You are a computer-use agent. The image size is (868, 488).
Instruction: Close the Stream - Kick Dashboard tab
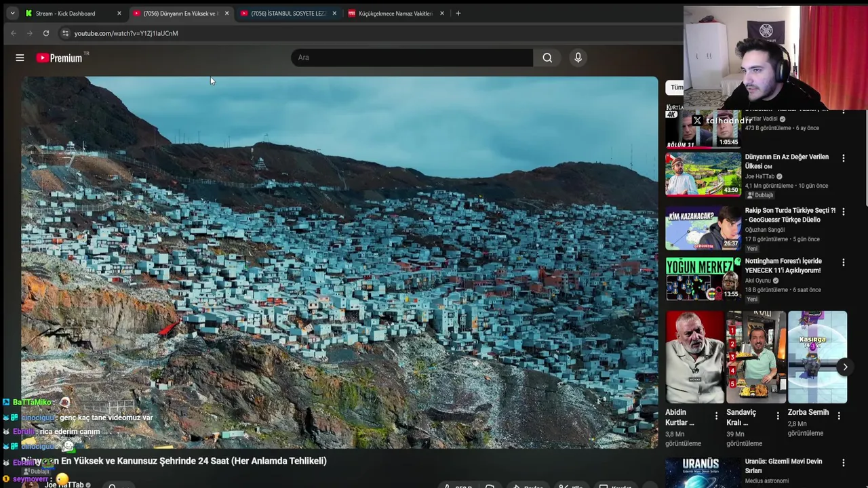(119, 13)
